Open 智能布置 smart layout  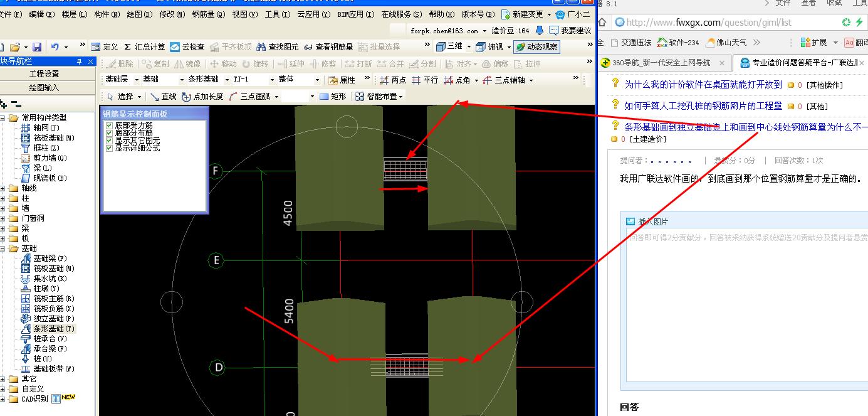(x=379, y=97)
